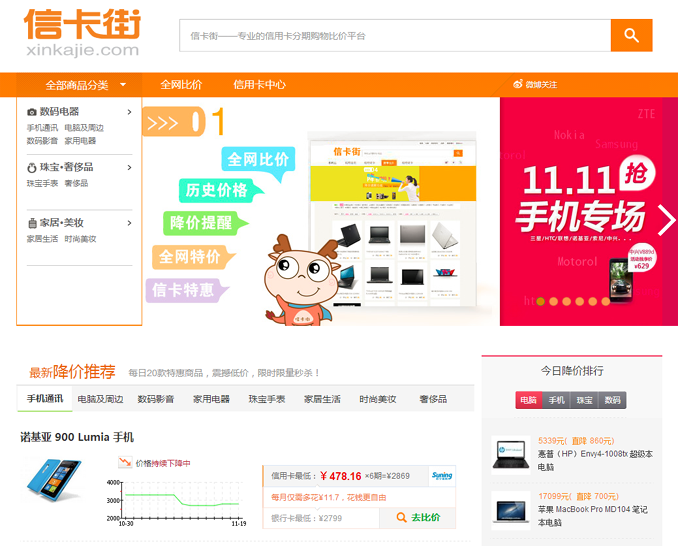Select the 珠宝 ranking tab
This screenshot has height=546, width=678.
tap(584, 400)
